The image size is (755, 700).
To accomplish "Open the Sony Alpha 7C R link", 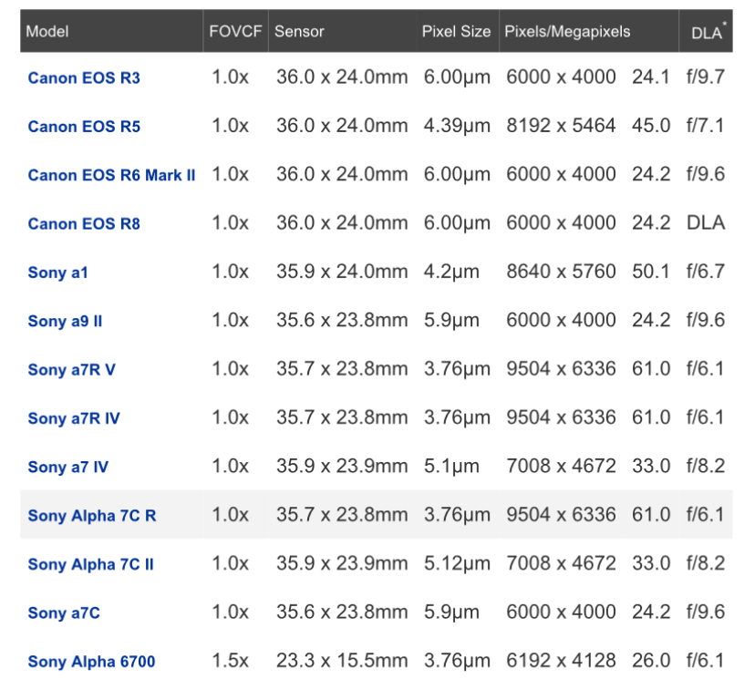I will pos(92,515).
